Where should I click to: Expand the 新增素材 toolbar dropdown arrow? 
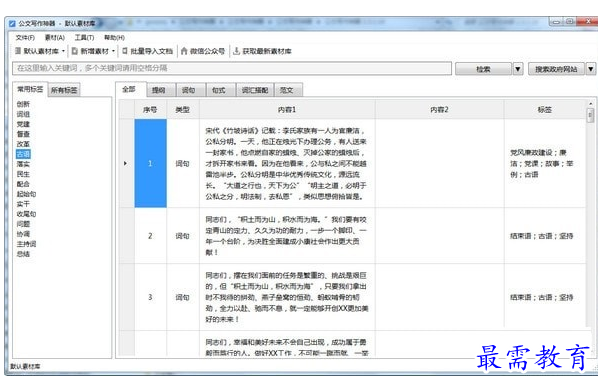[x=113, y=51]
